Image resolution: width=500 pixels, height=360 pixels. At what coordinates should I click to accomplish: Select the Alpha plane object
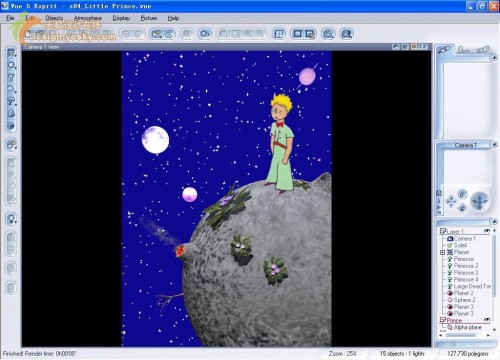(467, 328)
